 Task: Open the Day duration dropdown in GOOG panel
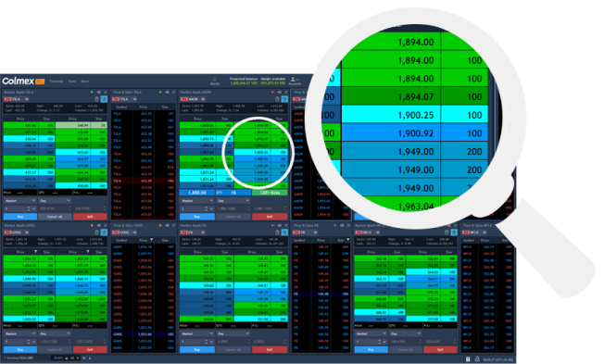pyautogui.click(x=55, y=333)
